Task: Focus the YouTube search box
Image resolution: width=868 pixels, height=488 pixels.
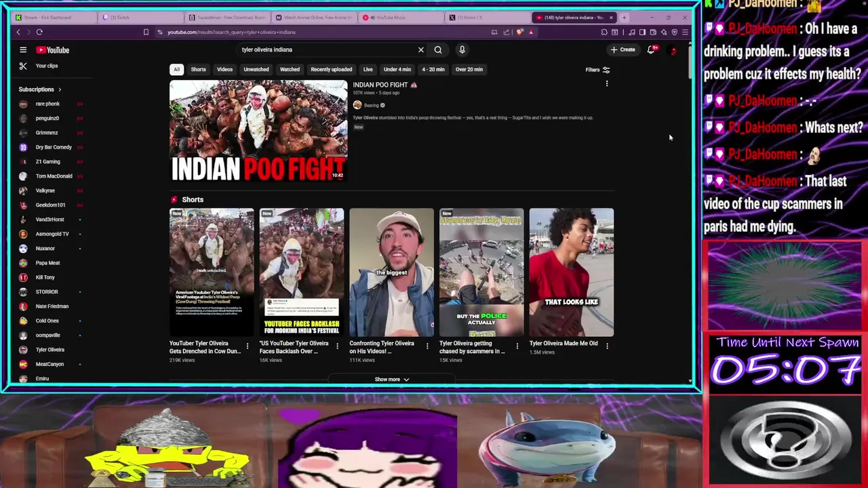Action: point(325,49)
